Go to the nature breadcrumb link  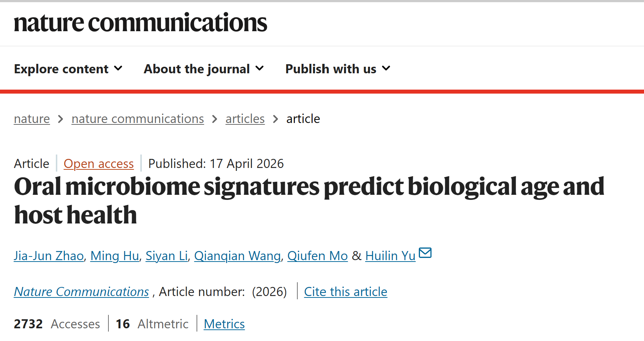[x=32, y=119]
